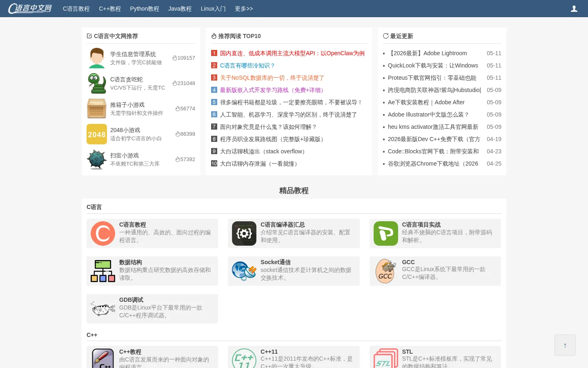
Task: Click the orange C icon for C语言教程
Action: point(103,233)
